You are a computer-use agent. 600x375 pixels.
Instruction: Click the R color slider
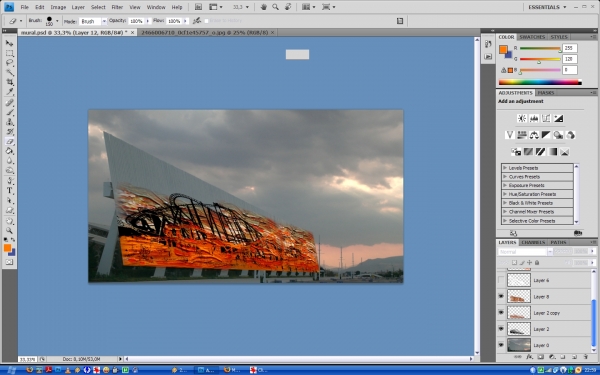540,48
